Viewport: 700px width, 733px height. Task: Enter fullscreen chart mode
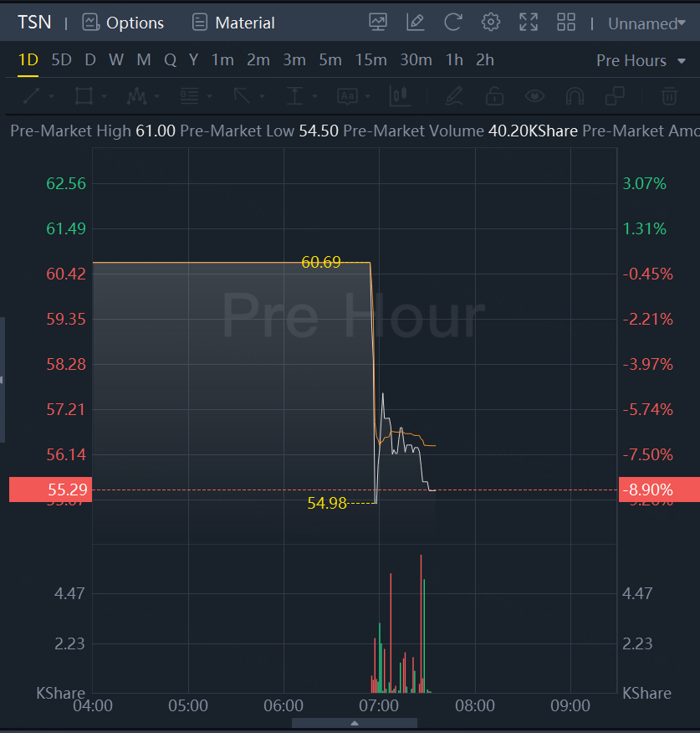coord(529,23)
